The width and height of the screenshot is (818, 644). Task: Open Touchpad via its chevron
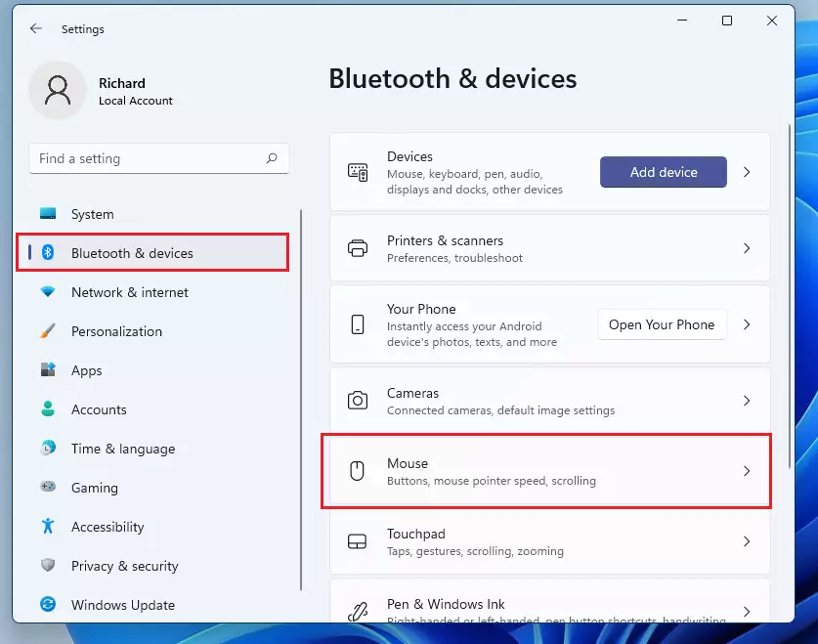(x=747, y=541)
